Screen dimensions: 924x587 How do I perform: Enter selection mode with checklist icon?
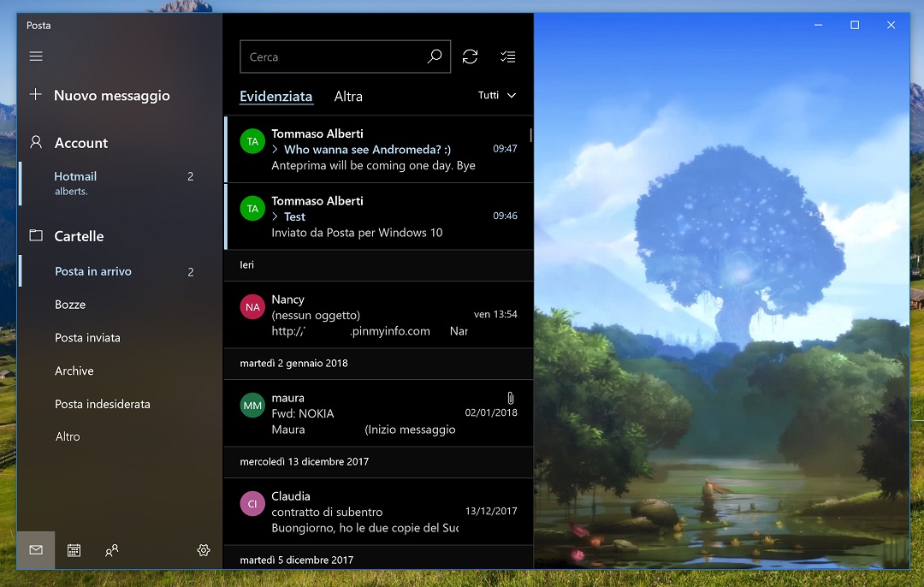pyautogui.click(x=508, y=56)
